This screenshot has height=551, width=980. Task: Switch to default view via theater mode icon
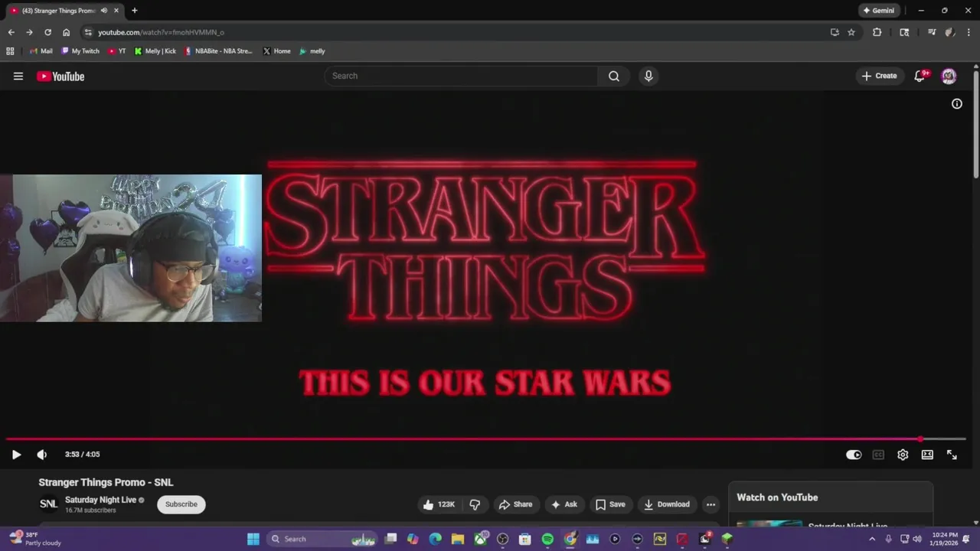point(927,455)
